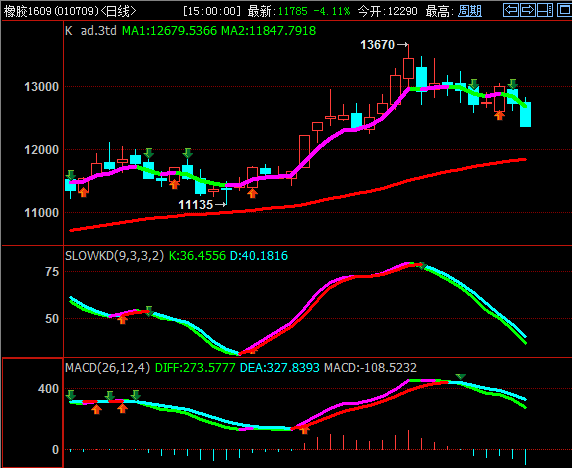
Task: Click the right arrow navigation icon
Action: (x=528, y=10)
